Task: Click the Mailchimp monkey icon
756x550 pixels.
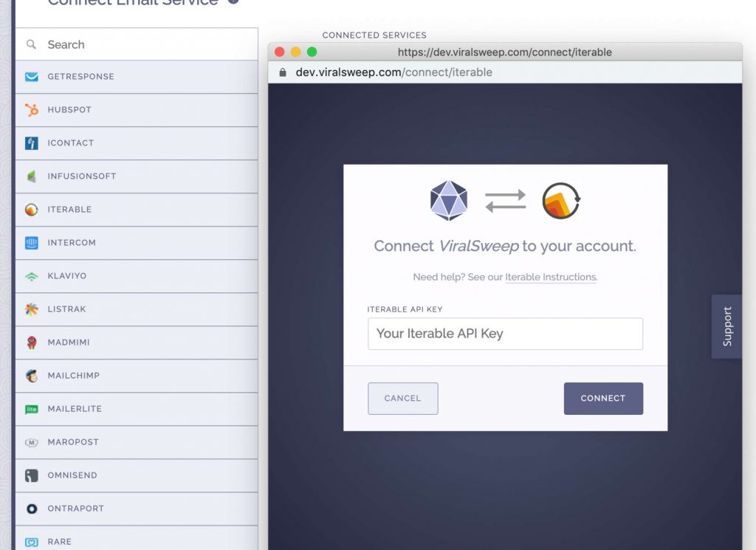Action: pyautogui.click(x=31, y=376)
